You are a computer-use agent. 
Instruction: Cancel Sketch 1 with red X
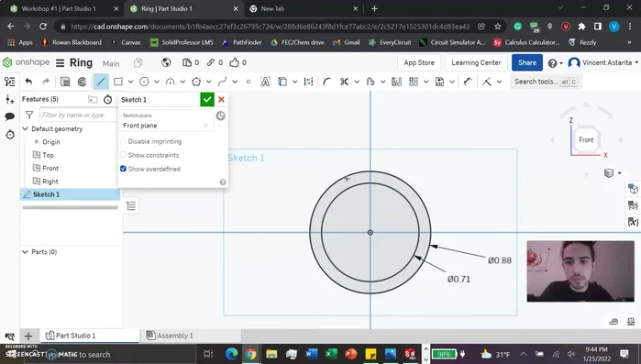(221, 99)
